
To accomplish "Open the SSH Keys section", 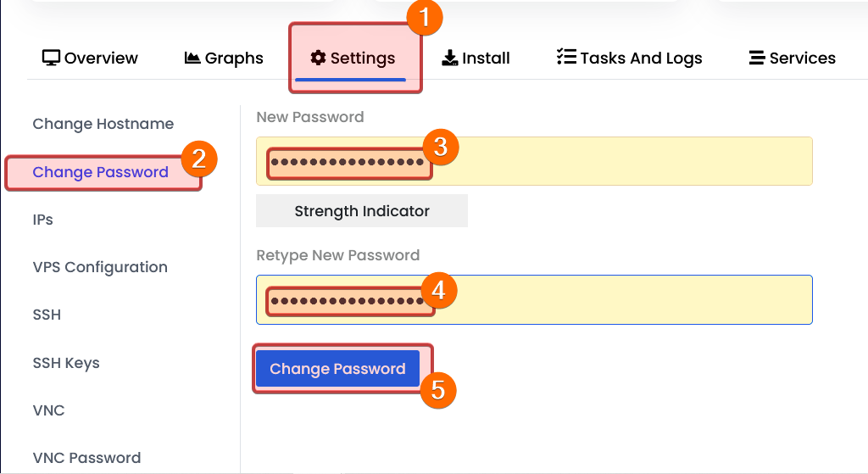I will coord(66,363).
